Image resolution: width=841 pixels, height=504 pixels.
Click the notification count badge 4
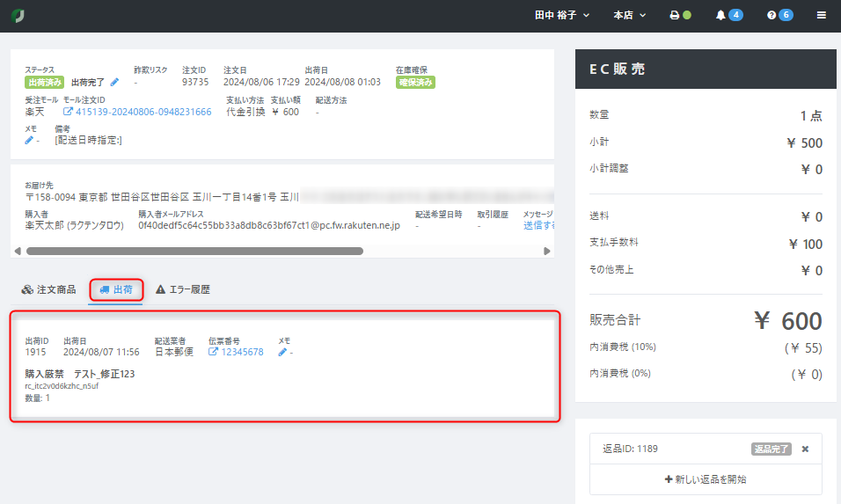735,15
